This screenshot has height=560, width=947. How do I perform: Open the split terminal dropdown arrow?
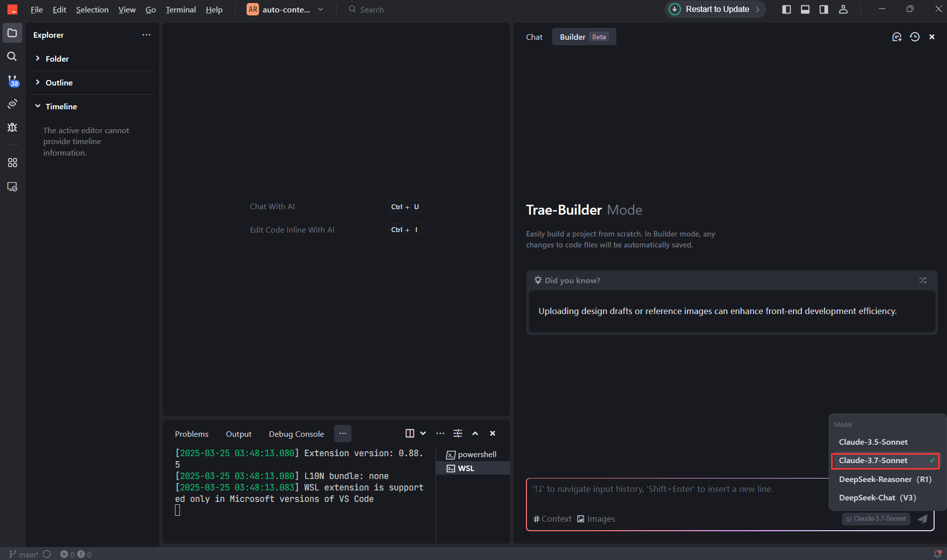point(423,433)
